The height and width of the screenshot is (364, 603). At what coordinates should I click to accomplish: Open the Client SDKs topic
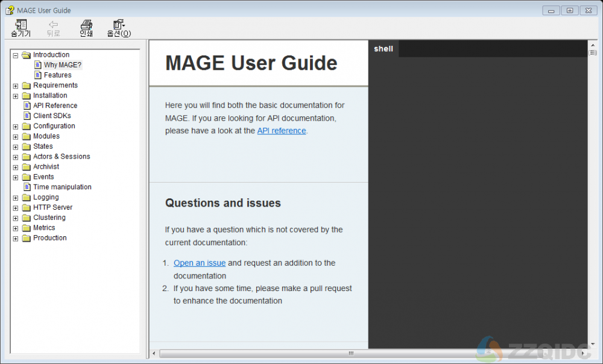pyautogui.click(x=52, y=116)
